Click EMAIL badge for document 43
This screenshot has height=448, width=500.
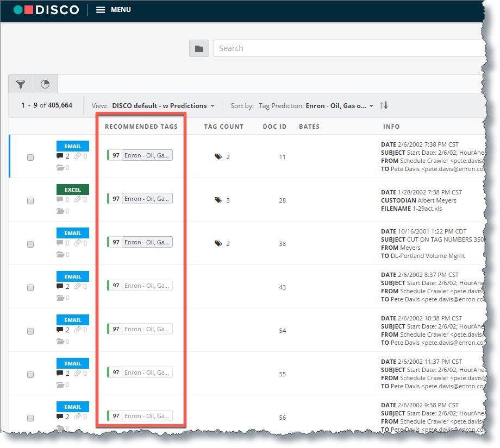[73, 276]
